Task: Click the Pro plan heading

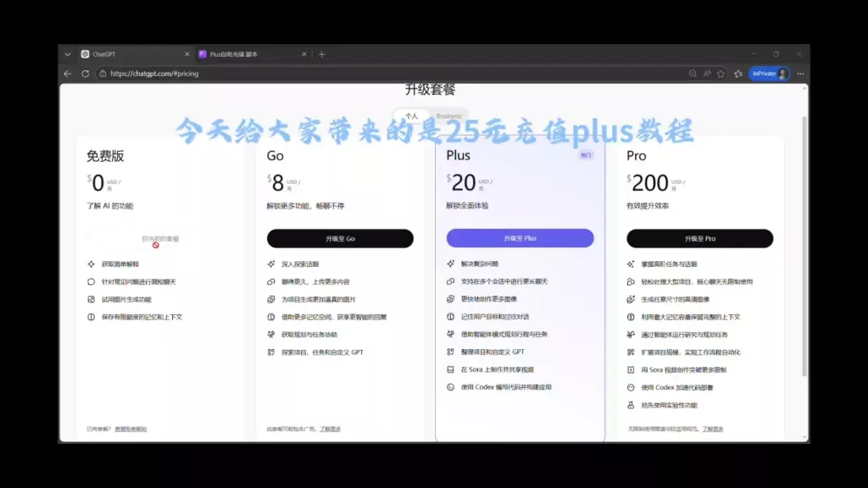Action: [x=636, y=156]
